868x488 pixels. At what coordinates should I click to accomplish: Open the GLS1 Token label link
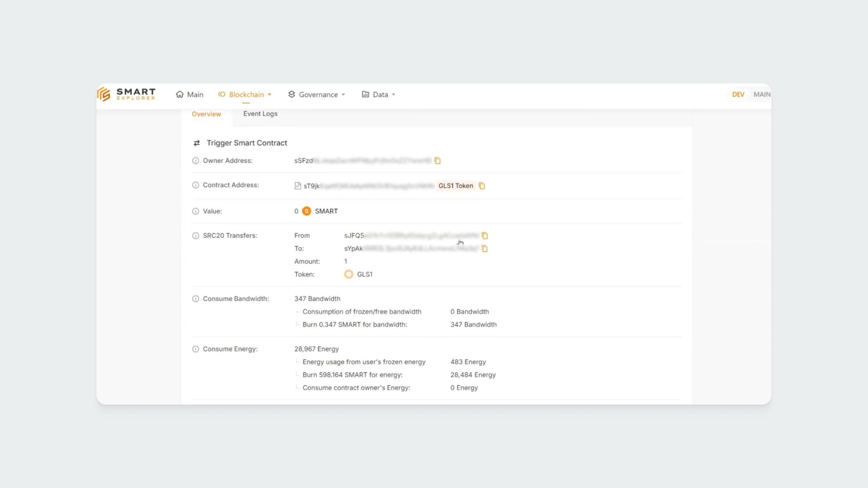click(456, 186)
